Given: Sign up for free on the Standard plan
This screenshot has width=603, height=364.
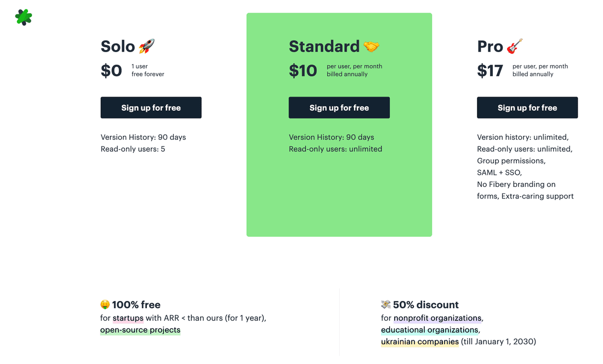Looking at the screenshot, I should click(x=339, y=107).
